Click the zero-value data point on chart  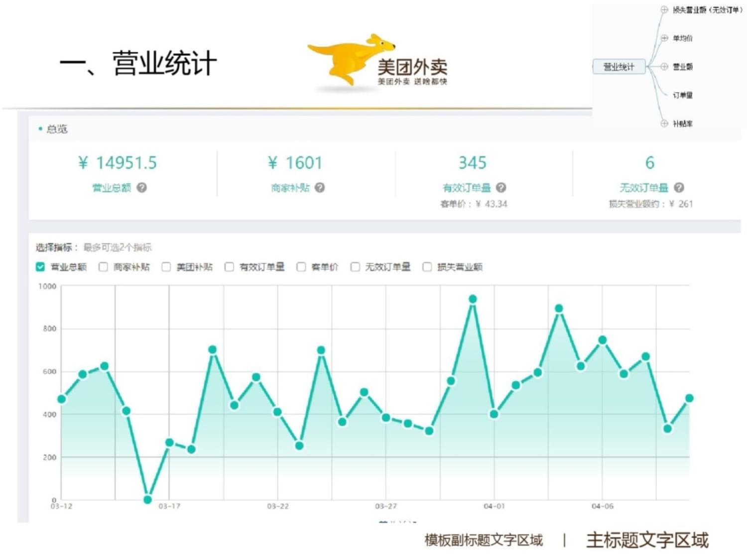147,499
